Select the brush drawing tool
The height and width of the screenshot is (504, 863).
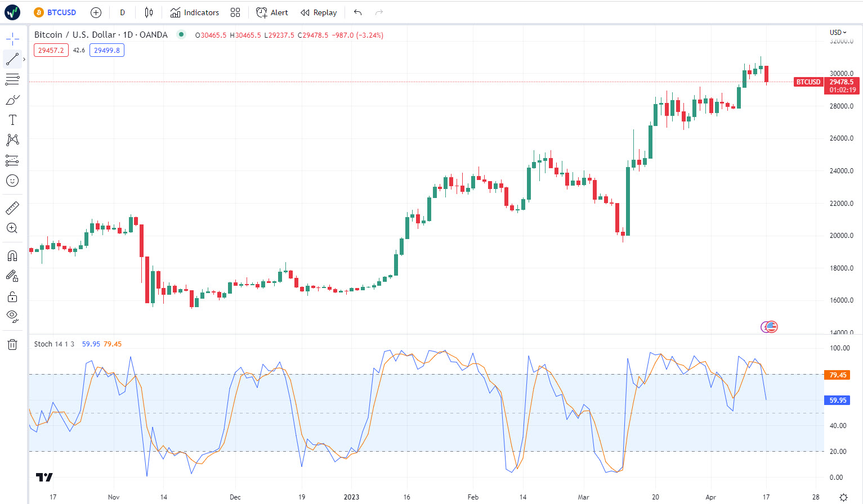coord(12,100)
